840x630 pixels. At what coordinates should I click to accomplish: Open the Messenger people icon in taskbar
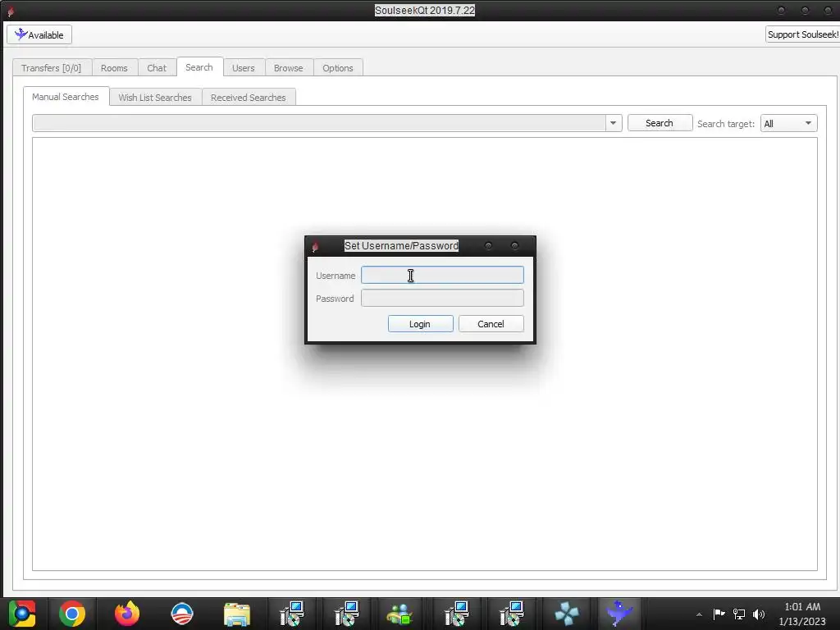tap(399, 614)
